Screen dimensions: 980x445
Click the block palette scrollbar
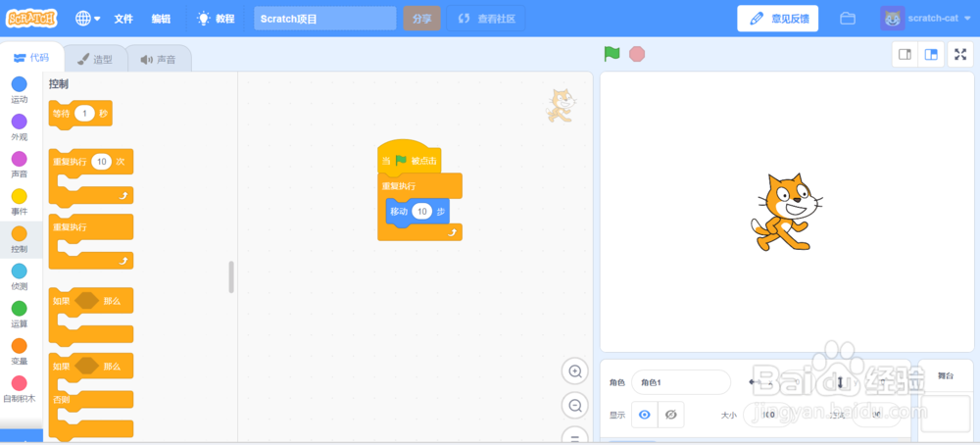(231, 276)
